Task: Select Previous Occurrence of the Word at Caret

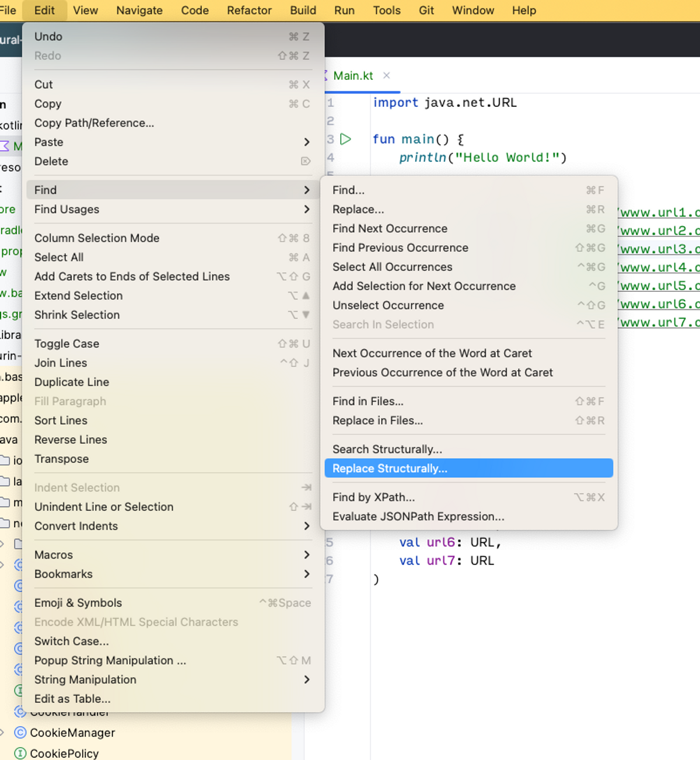Action: pos(468,372)
